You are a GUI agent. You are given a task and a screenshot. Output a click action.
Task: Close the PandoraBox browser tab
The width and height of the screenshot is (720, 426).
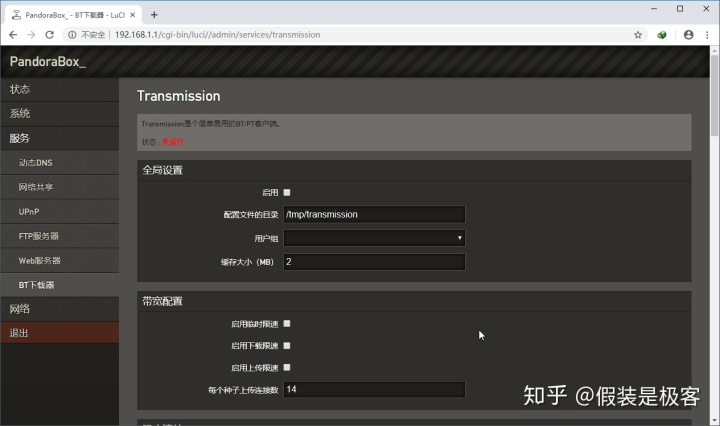(133, 15)
